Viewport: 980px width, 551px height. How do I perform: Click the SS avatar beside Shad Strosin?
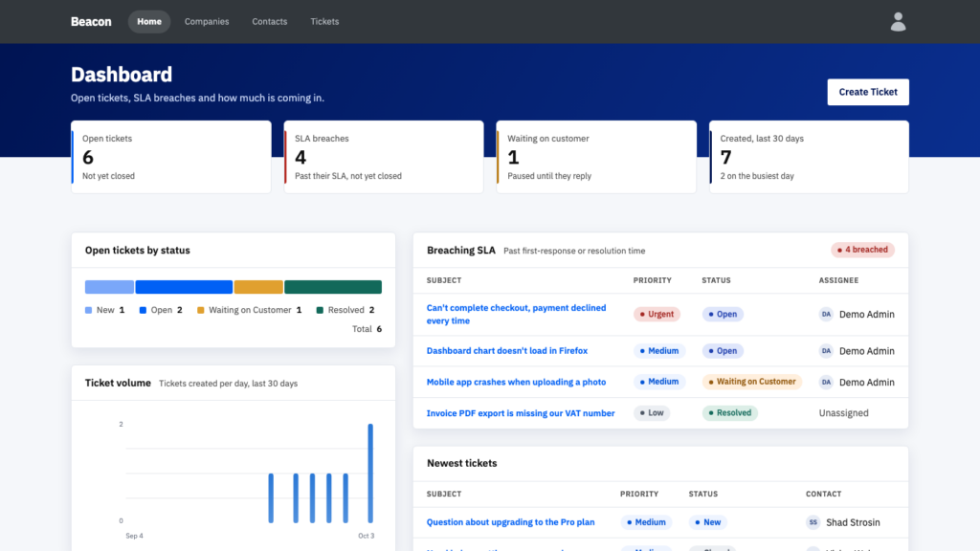(813, 522)
